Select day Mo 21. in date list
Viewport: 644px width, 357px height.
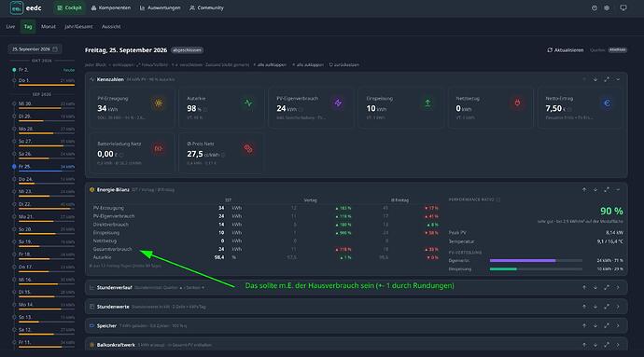[x=44, y=217]
